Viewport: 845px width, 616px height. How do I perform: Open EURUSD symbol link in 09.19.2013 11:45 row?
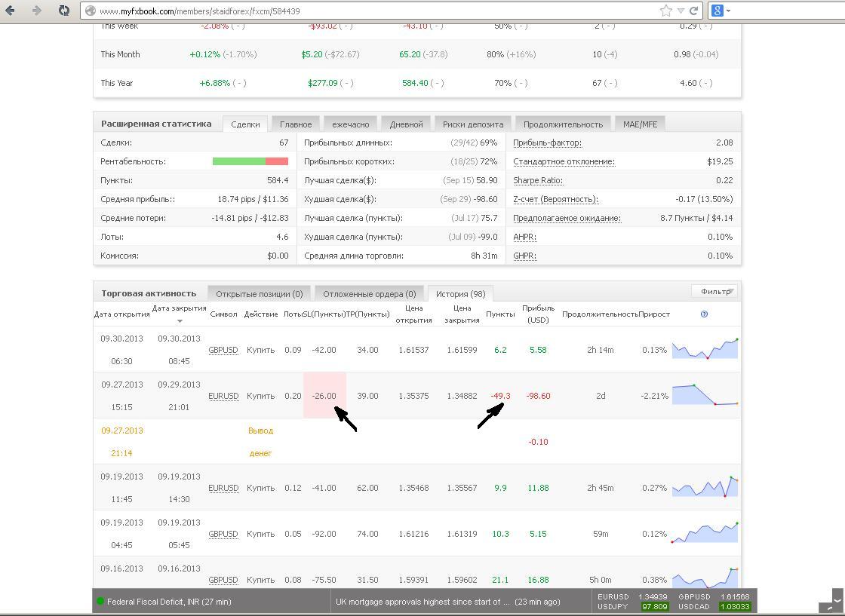(x=223, y=488)
